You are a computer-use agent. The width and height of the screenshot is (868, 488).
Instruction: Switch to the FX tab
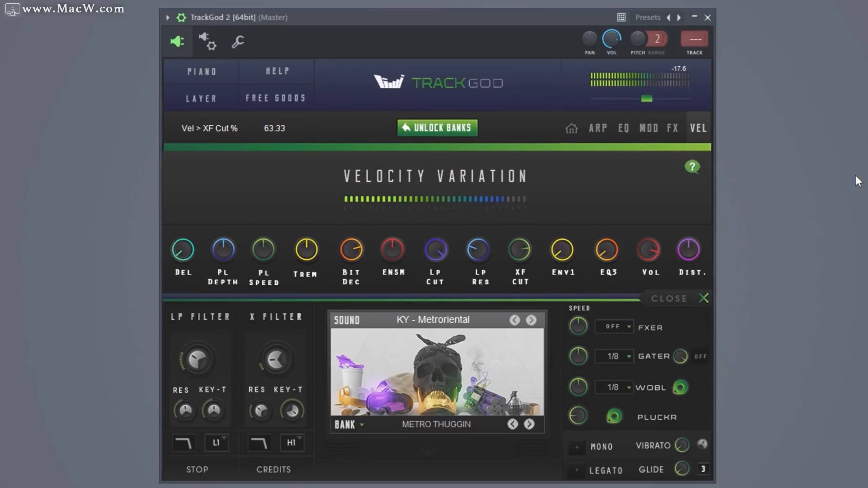672,128
